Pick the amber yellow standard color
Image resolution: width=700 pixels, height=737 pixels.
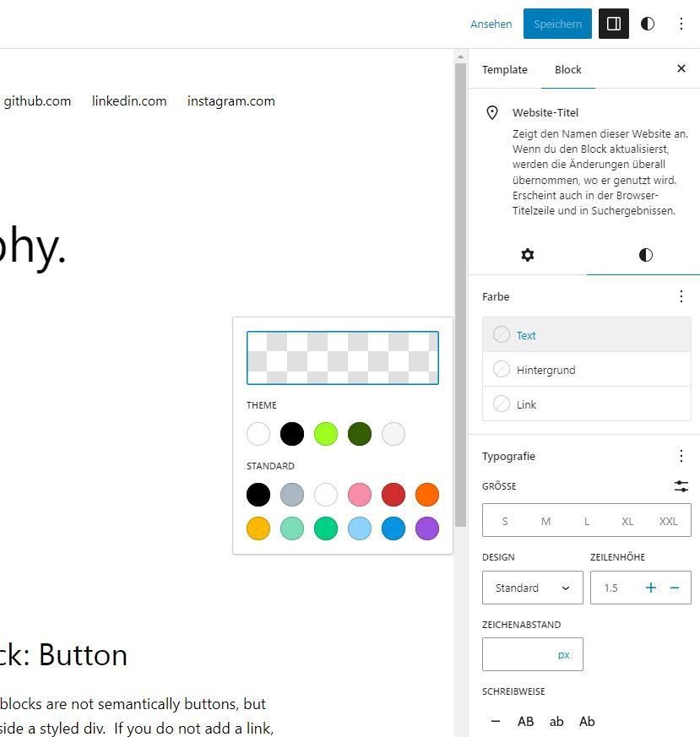point(258,528)
